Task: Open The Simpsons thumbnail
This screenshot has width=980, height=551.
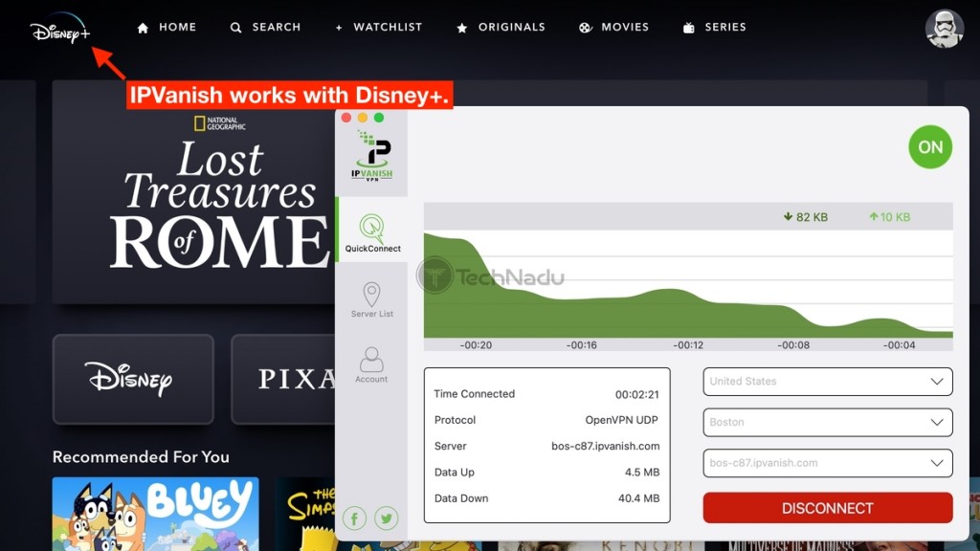Action: pyautogui.click(x=305, y=514)
